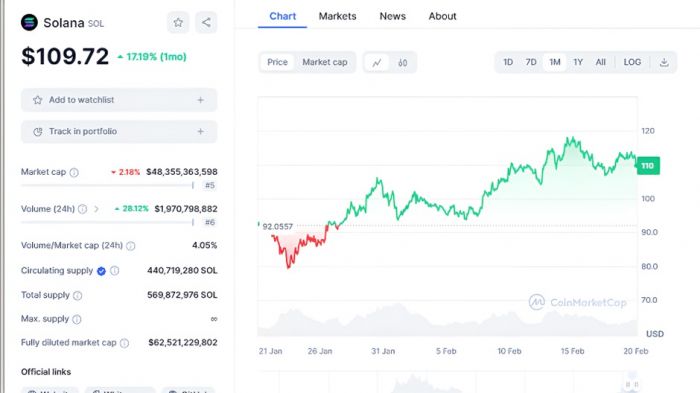Image resolution: width=700 pixels, height=393 pixels.
Task: Select the 7D time range
Action: 531,62
